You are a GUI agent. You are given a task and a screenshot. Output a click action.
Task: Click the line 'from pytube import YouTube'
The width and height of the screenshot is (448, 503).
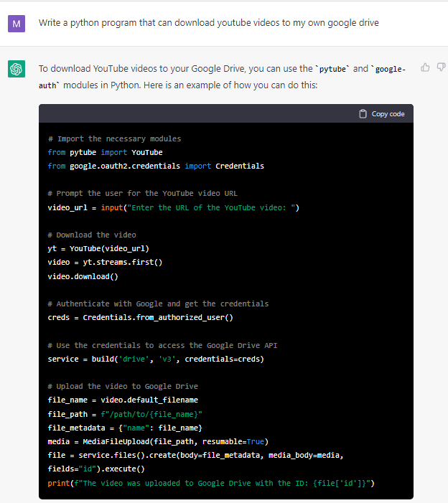pyautogui.click(x=105, y=152)
